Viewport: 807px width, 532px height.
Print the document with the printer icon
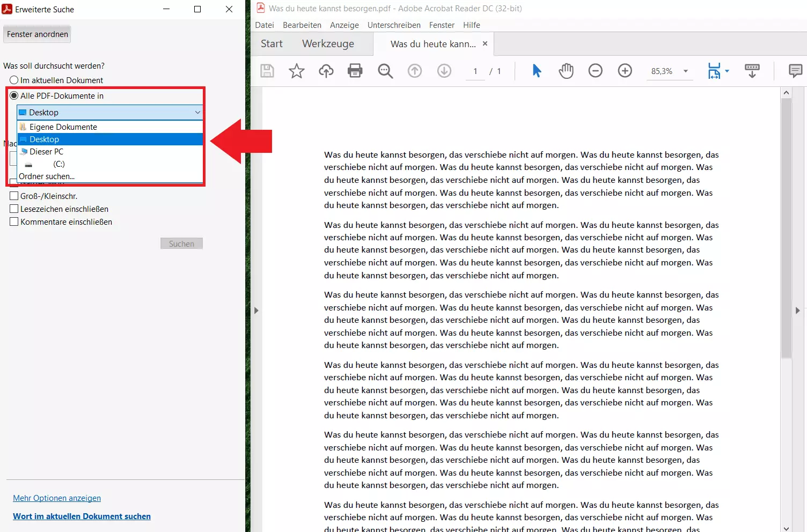click(x=355, y=71)
